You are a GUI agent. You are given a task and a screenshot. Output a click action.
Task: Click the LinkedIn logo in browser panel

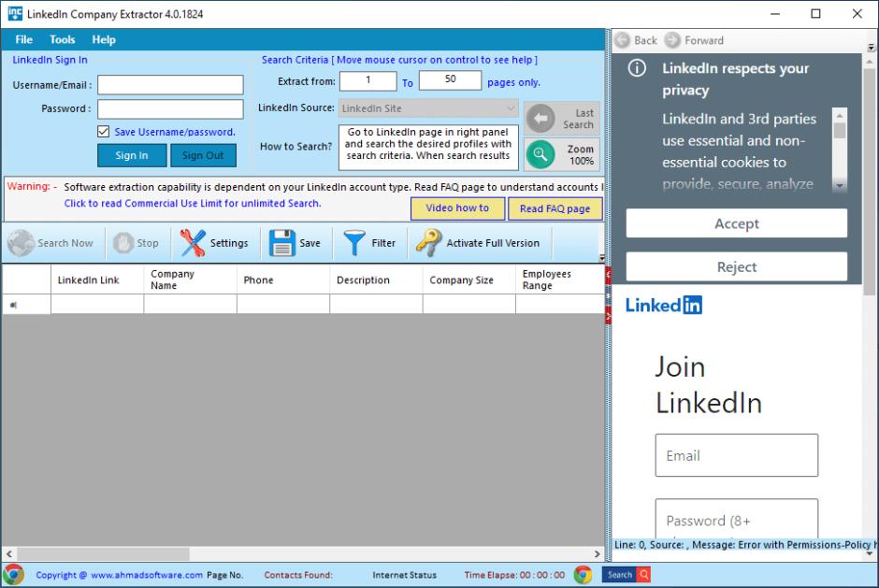pos(664,306)
